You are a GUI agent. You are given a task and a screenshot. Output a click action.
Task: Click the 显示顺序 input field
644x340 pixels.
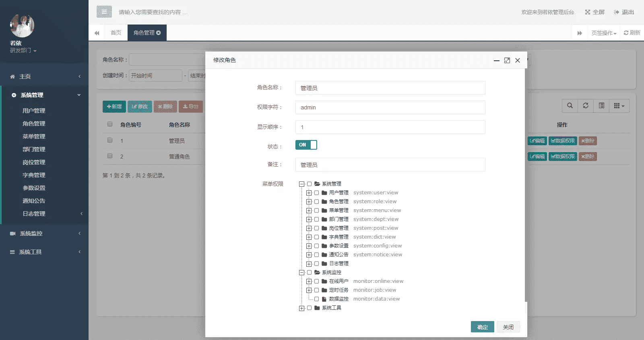click(390, 127)
